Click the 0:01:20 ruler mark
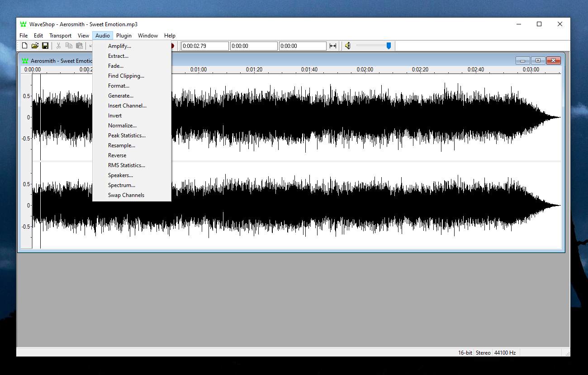 [254, 70]
